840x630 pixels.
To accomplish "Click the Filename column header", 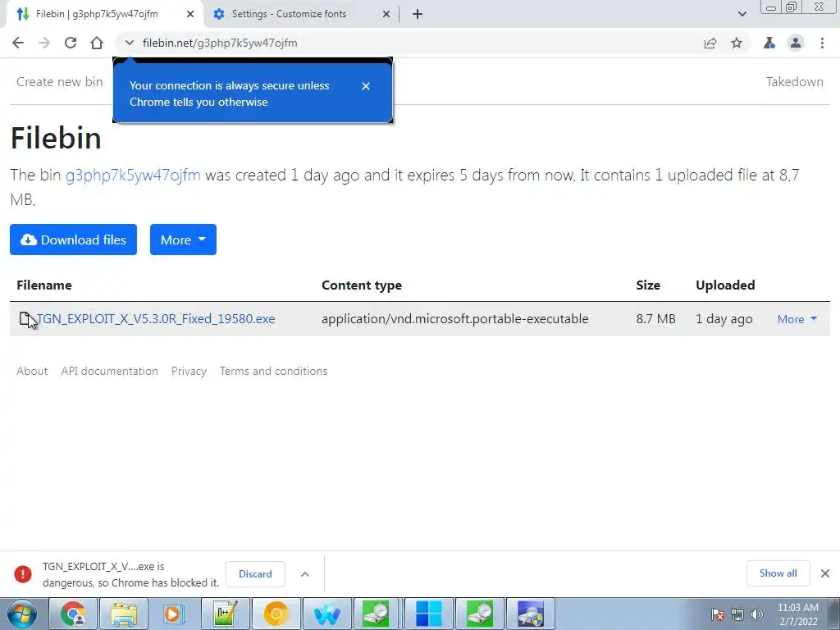I will [x=44, y=285].
